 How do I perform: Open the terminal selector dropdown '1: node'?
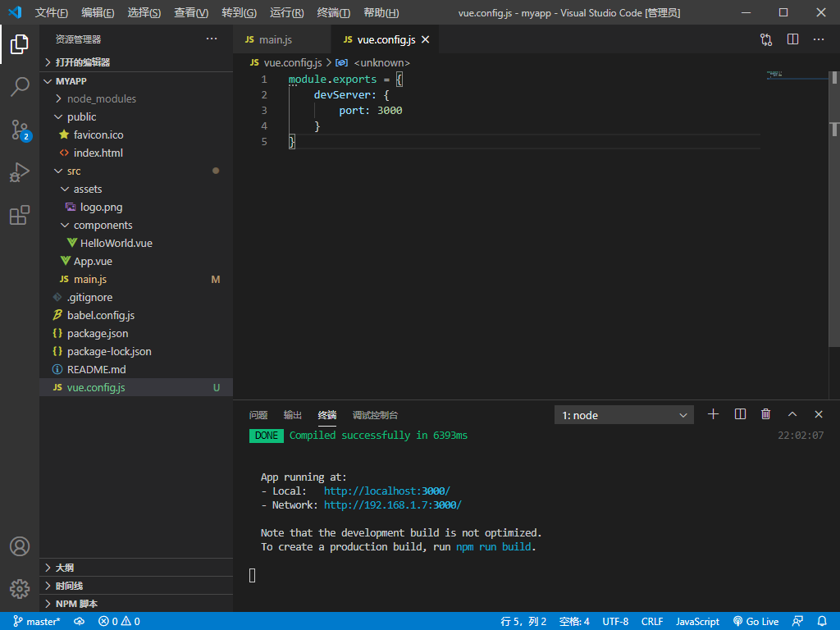624,415
